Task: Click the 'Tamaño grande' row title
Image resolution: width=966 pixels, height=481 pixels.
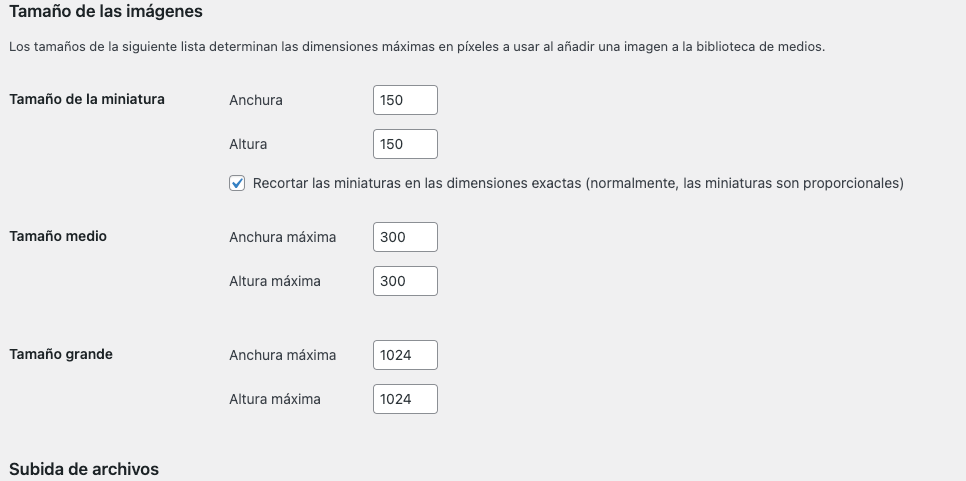Action: [x=61, y=354]
